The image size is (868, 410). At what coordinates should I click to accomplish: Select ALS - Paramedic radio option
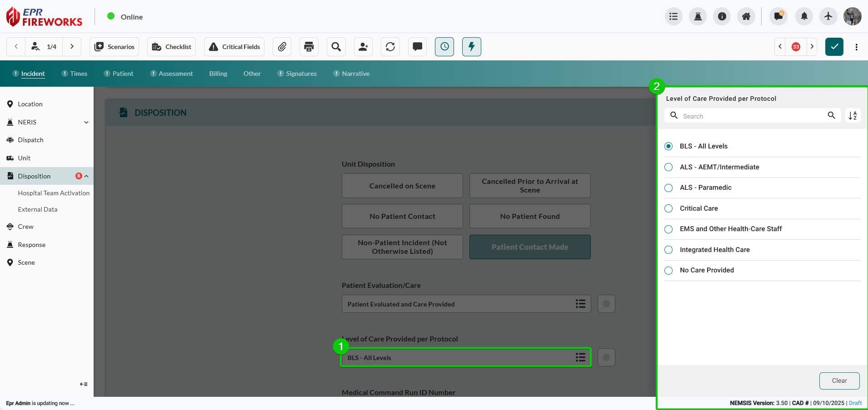668,188
